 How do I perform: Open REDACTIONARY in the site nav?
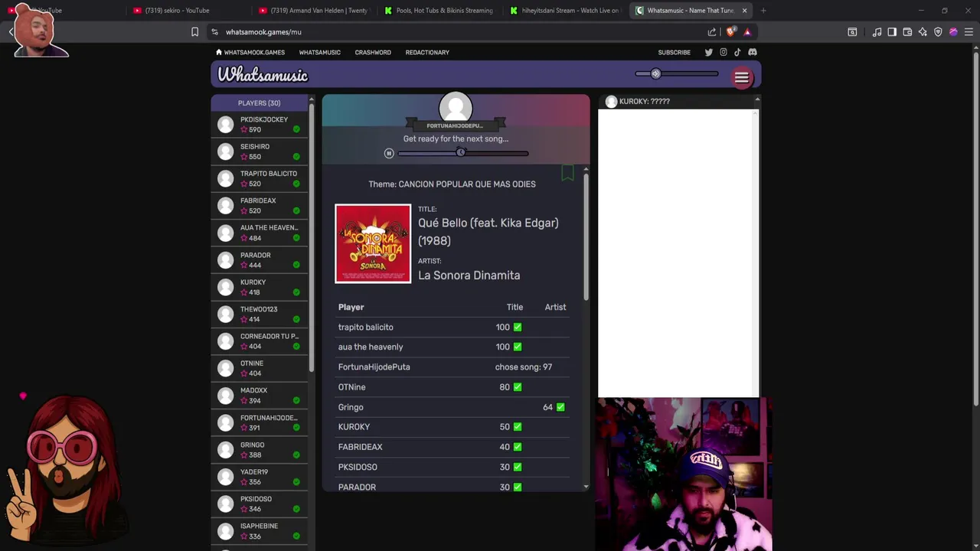point(427,53)
